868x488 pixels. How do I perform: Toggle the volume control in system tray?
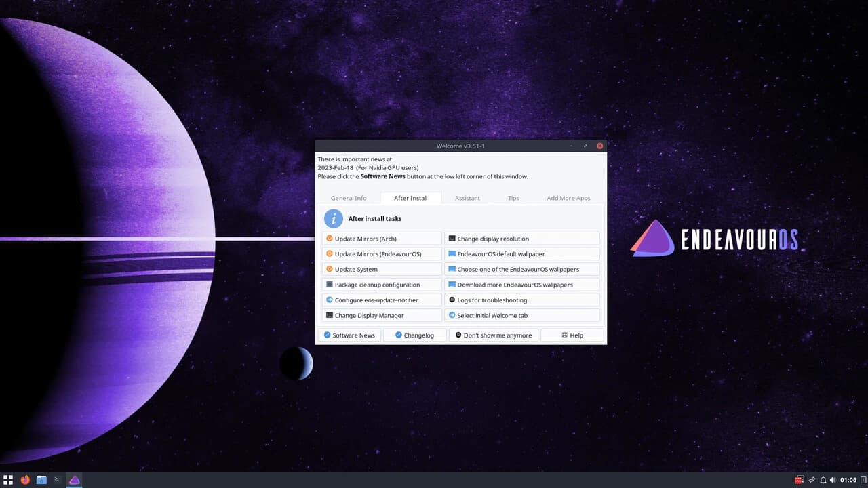pyautogui.click(x=833, y=480)
